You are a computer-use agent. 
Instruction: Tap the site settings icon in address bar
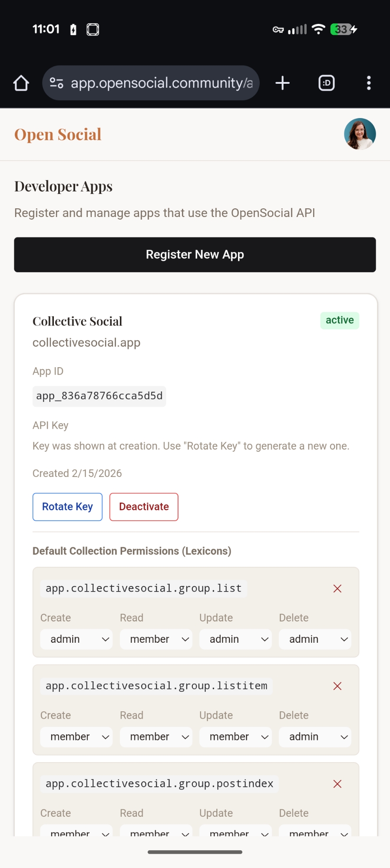click(x=56, y=83)
